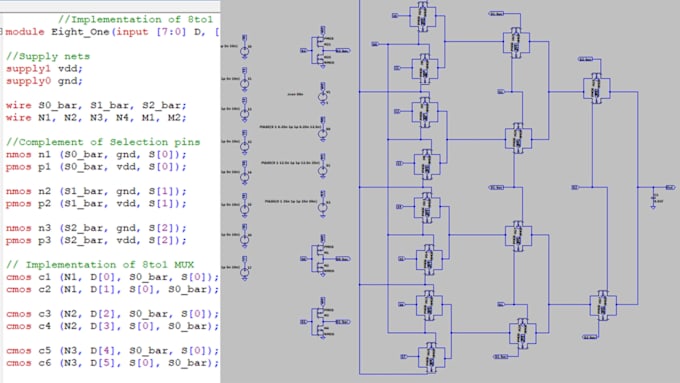Image resolution: width=680 pixels, height=383 pixels.
Task: Select the bottommost transmission gate in the second stage
Action: click(x=523, y=334)
